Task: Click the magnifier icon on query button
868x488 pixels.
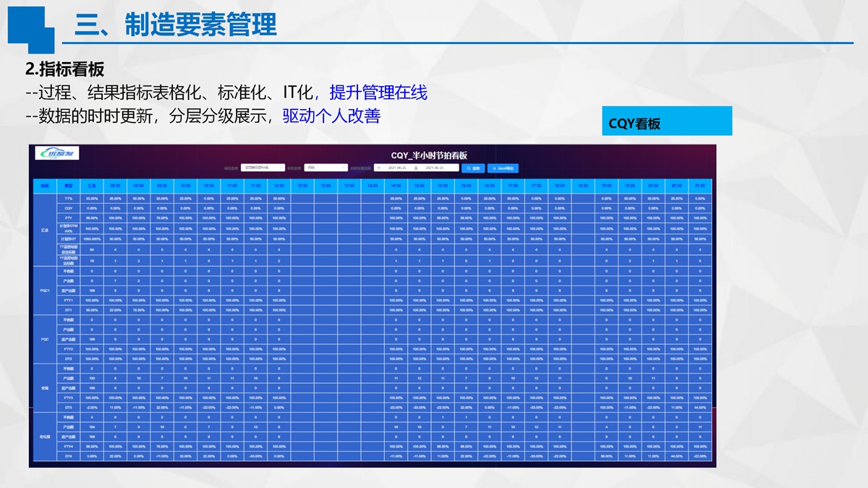Action: tap(468, 168)
